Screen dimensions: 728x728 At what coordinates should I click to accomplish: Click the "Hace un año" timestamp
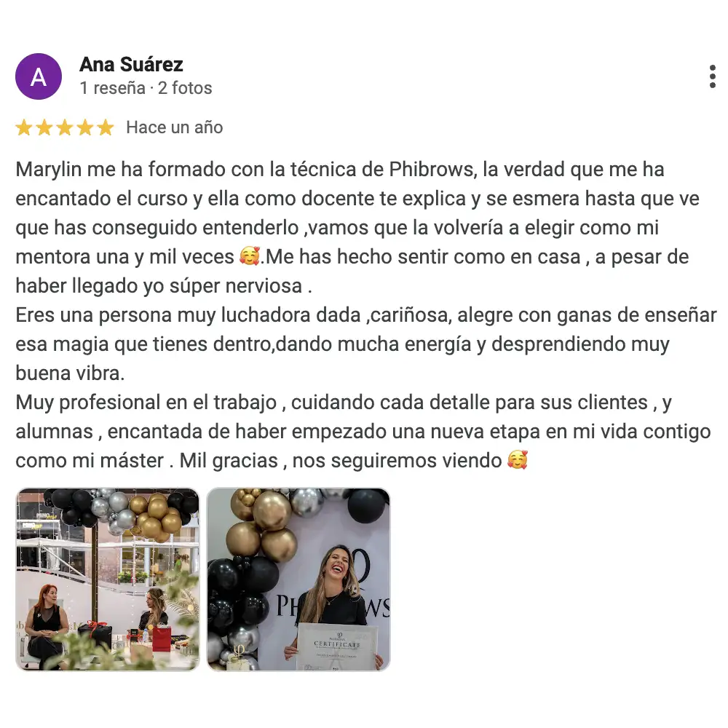175,127
